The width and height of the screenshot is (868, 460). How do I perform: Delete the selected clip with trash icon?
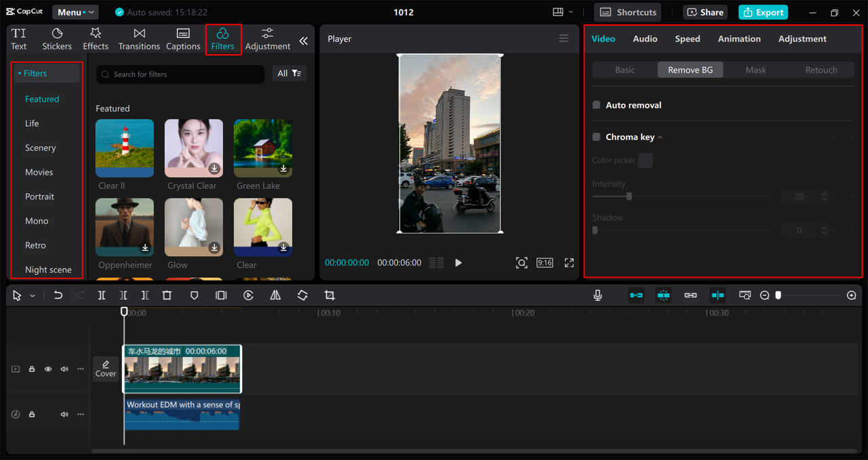167,295
